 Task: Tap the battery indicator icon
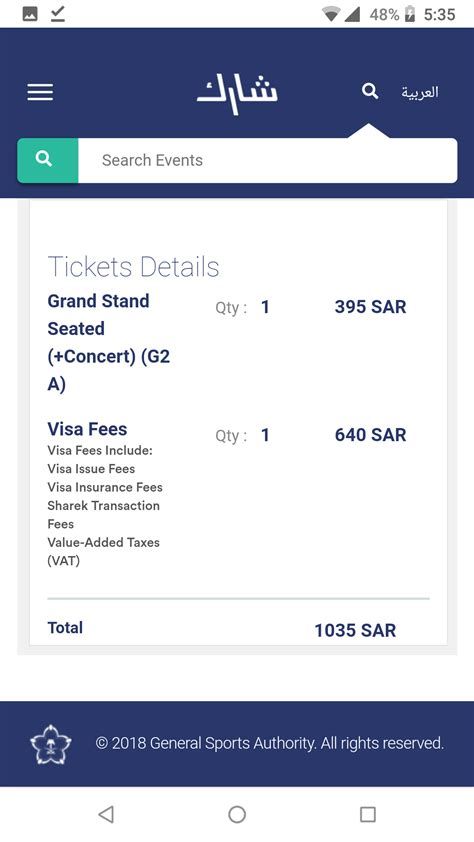pyautogui.click(x=410, y=14)
